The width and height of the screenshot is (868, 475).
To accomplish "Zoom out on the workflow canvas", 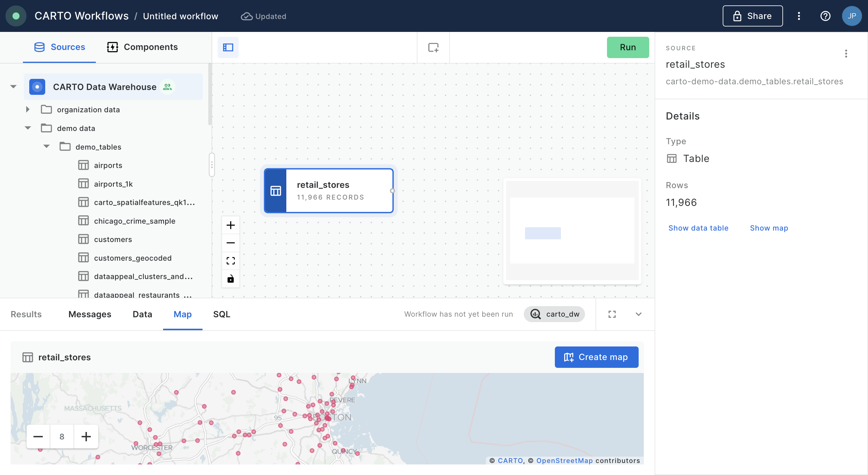I will coord(231,243).
